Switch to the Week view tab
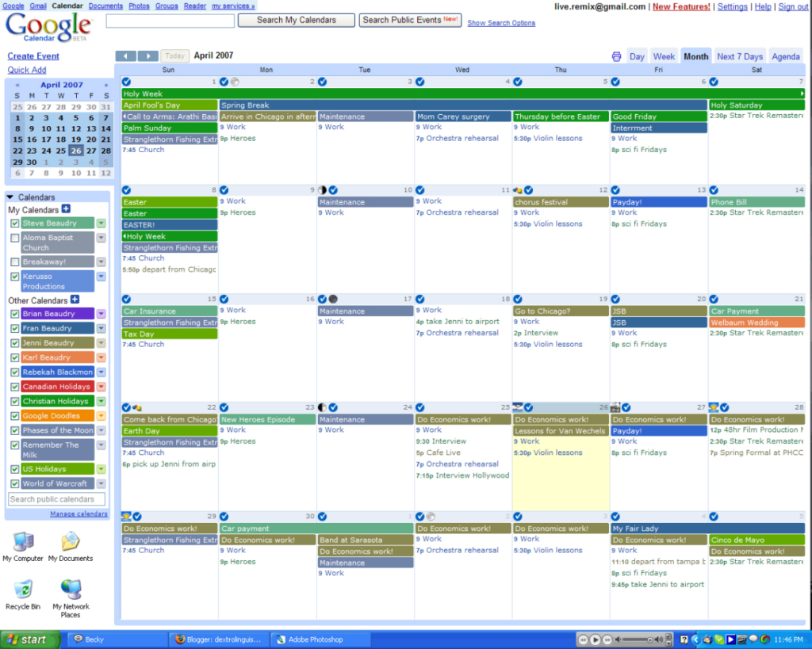This screenshot has width=812, height=649. [664, 56]
